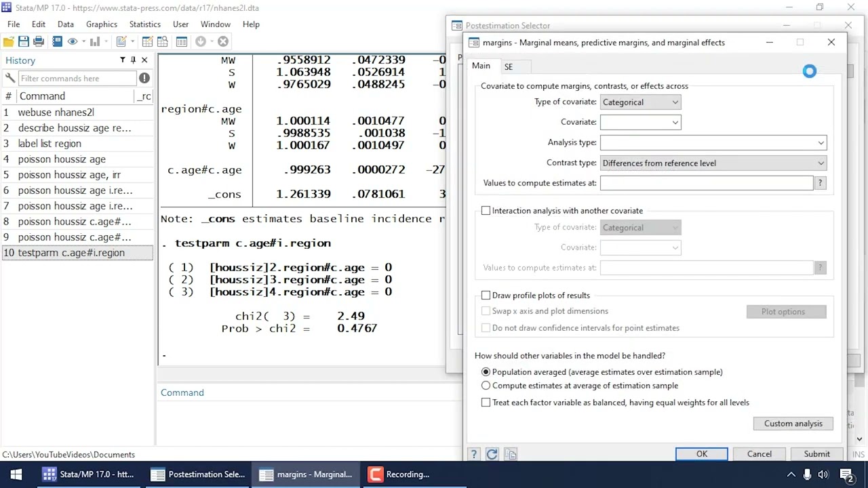
Task: Open the Graphics menu
Action: pos(102,24)
